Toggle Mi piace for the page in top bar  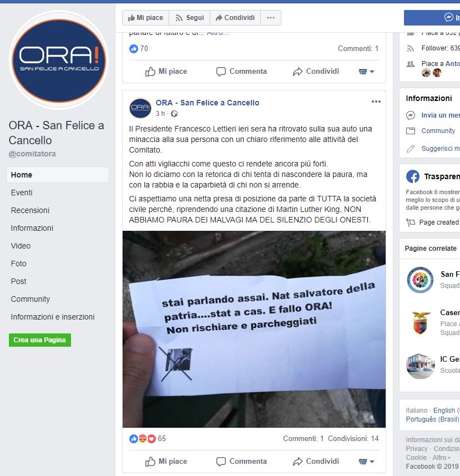145,18
